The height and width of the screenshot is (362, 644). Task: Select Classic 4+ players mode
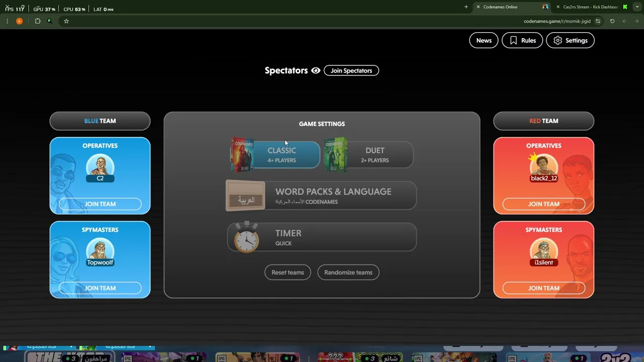[x=275, y=154]
